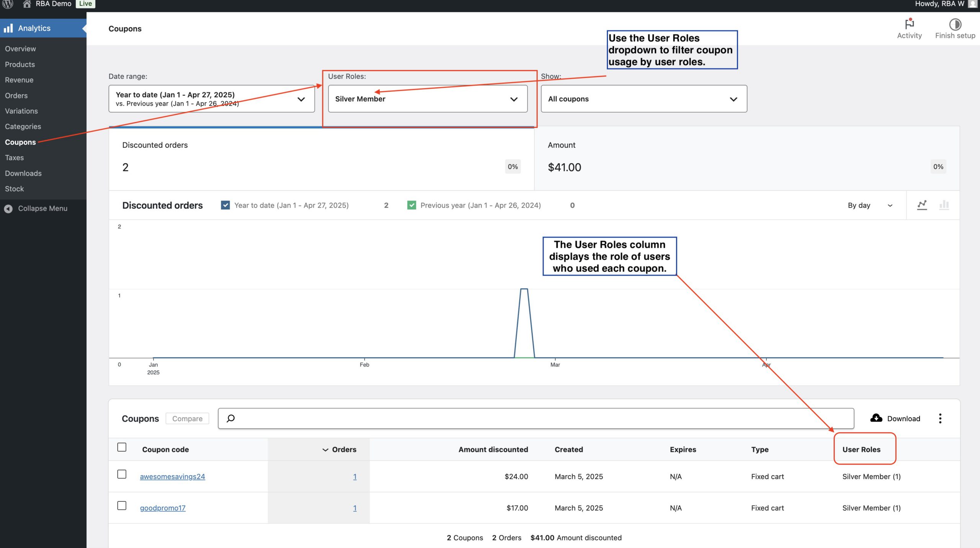Click the Collapse Menu arrow icon
Viewport: 980px width, 548px height.
[x=8, y=209]
